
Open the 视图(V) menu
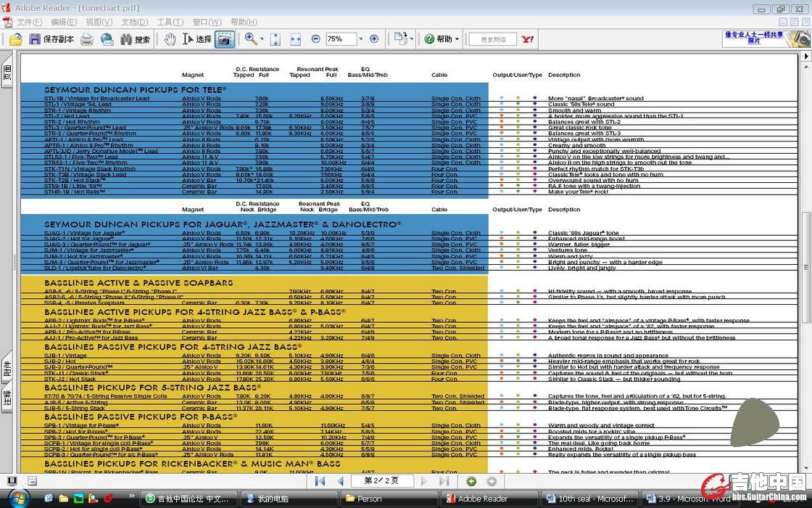click(99, 22)
